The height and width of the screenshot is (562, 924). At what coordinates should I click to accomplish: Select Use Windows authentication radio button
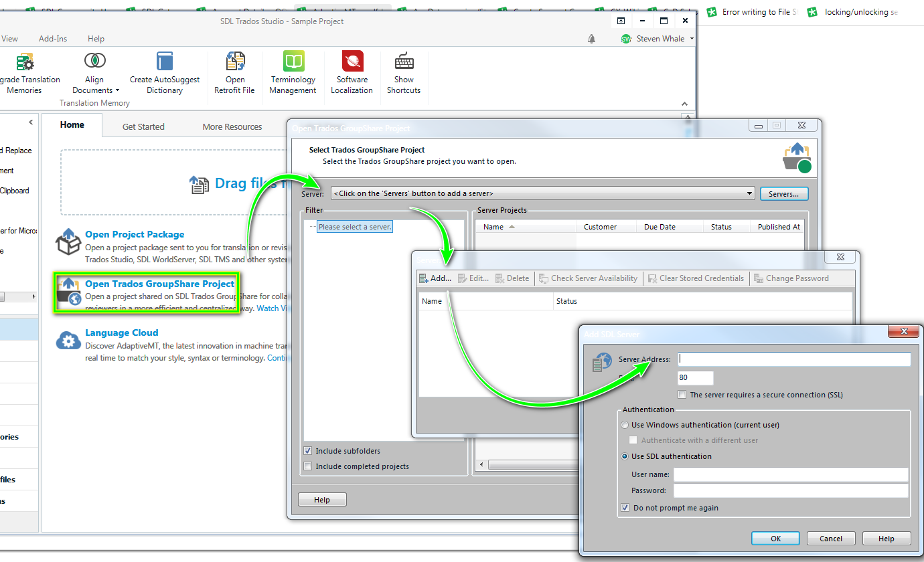(x=625, y=425)
